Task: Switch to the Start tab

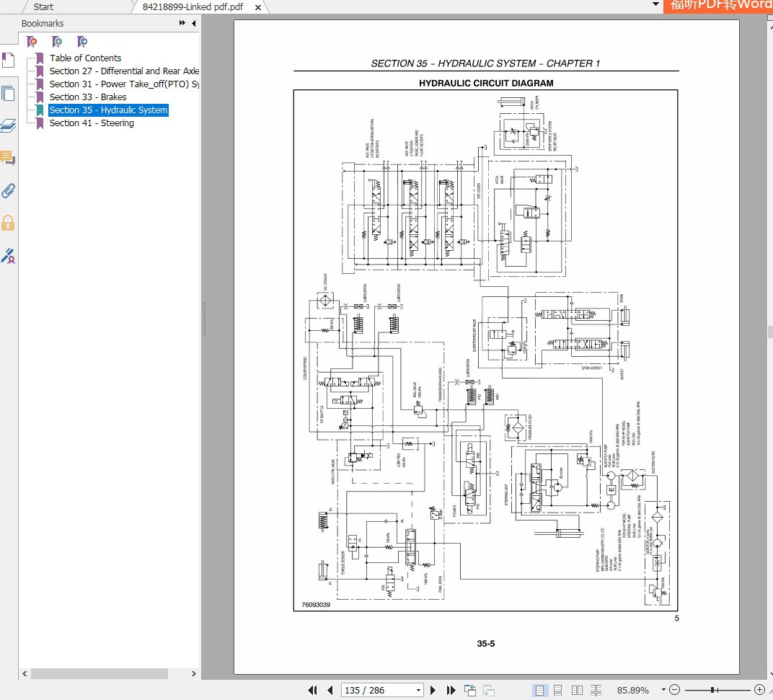Action: [x=43, y=7]
